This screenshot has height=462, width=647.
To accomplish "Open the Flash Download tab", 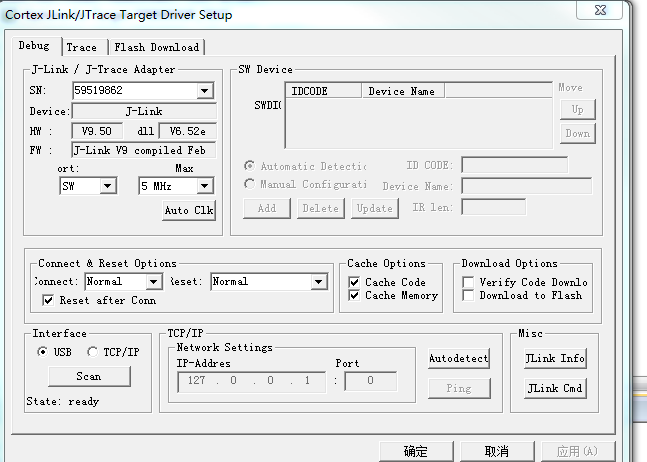I will coord(157,47).
